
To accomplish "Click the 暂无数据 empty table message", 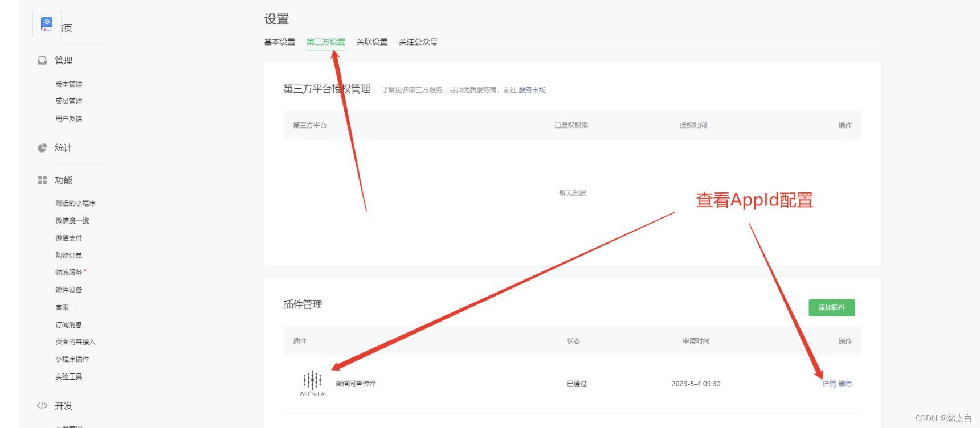I will [x=573, y=193].
